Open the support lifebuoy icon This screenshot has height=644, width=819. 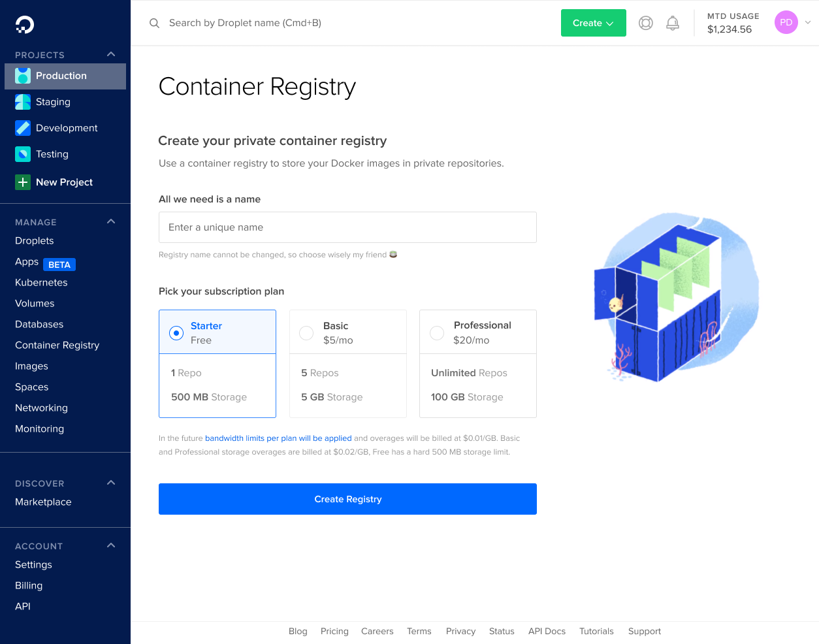(x=646, y=23)
